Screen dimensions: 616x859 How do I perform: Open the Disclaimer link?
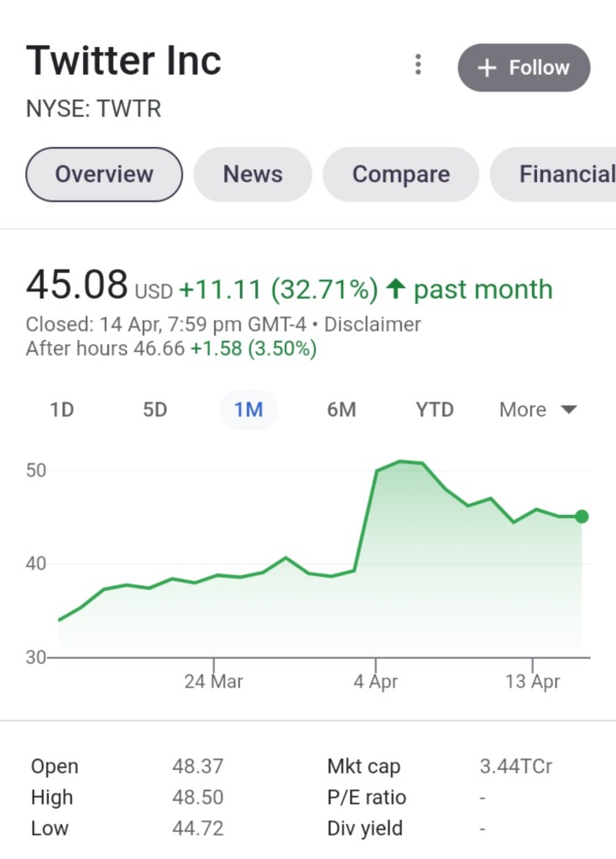point(373,324)
